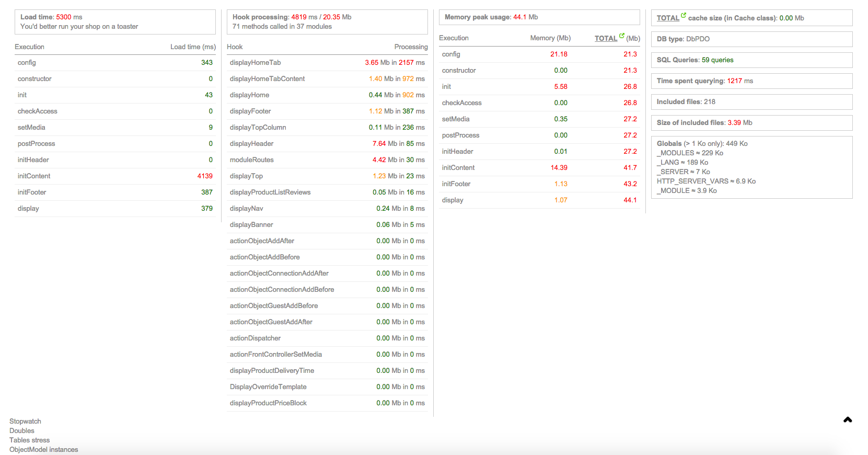Image resolution: width=868 pixels, height=455 pixels.
Task: Select the Memory peak usage 44.1 Mb box
Action: [539, 17]
